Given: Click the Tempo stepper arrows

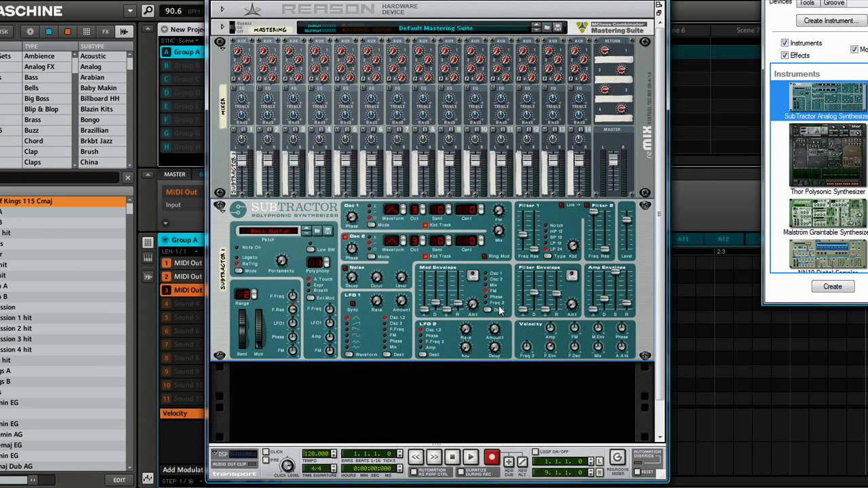Looking at the screenshot, I should click(x=334, y=453).
